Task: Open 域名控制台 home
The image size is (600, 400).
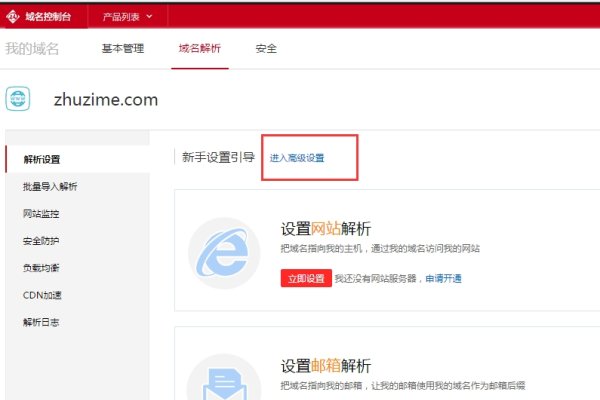Action: 48,16
